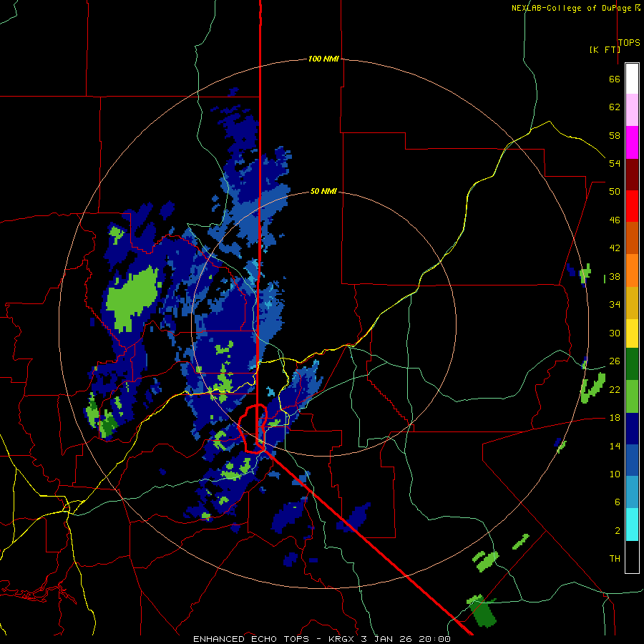The height and width of the screenshot is (644, 644).
Task: Select the light green legend swatch
Action: (x=632, y=396)
